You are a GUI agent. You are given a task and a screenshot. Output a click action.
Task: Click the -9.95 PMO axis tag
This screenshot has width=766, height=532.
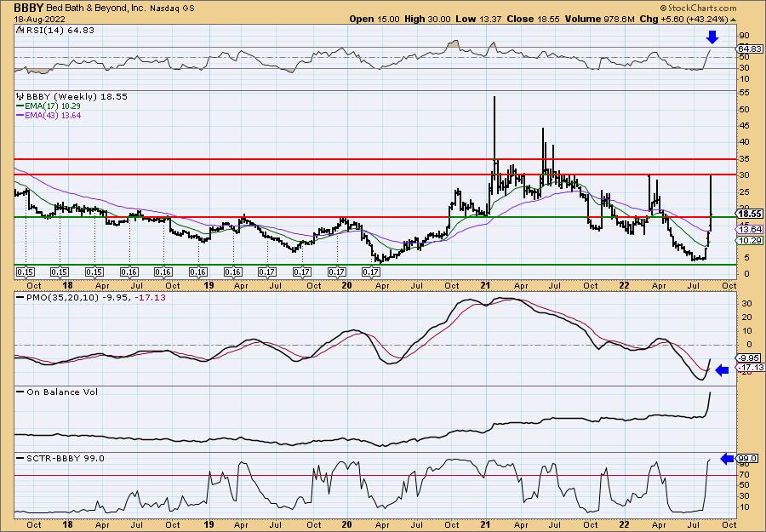coord(750,358)
